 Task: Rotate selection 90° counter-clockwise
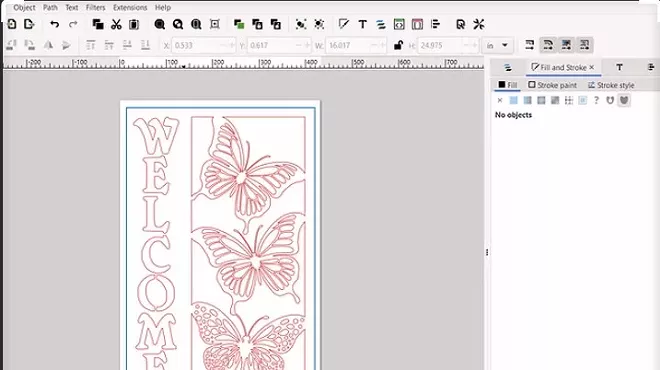[11, 45]
